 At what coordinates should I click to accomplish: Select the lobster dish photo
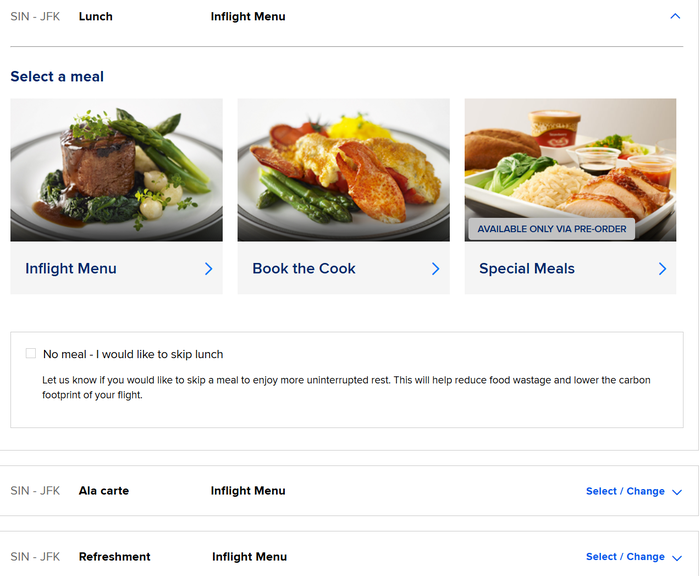pyautogui.click(x=343, y=170)
